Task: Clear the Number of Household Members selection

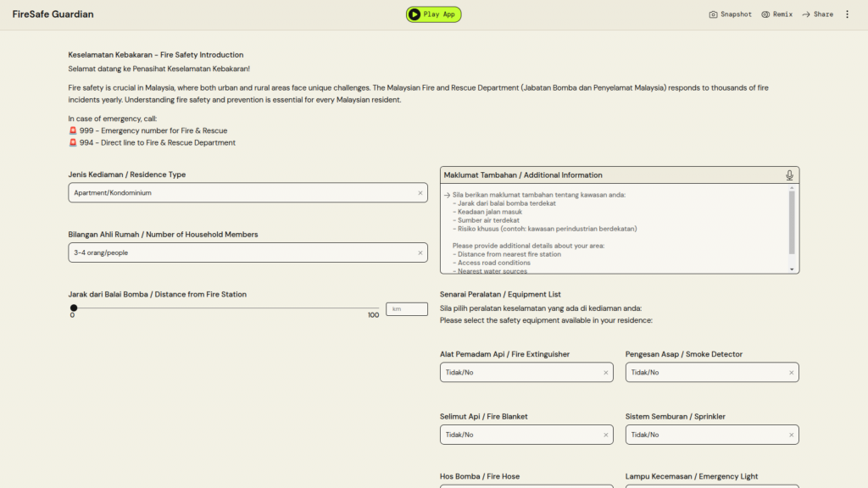Action: tap(420, 252)
